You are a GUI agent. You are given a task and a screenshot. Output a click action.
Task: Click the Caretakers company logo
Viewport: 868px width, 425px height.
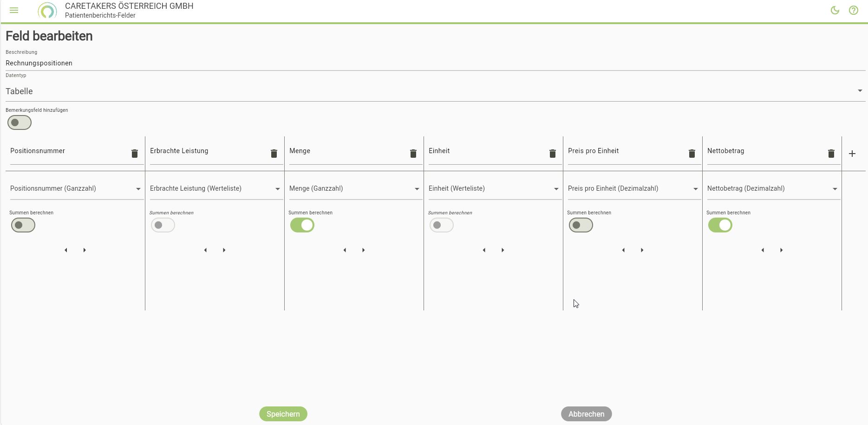pyautogui.click(x=47, y=10)
